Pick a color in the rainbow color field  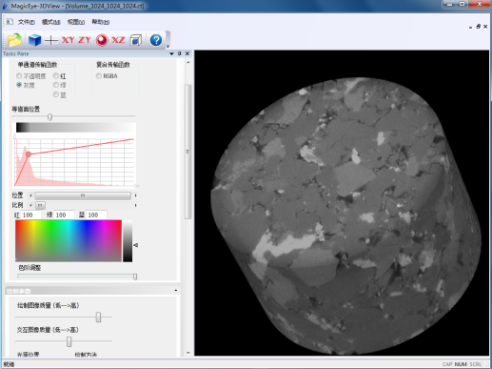pyautogui.click(x=68, y=241)
